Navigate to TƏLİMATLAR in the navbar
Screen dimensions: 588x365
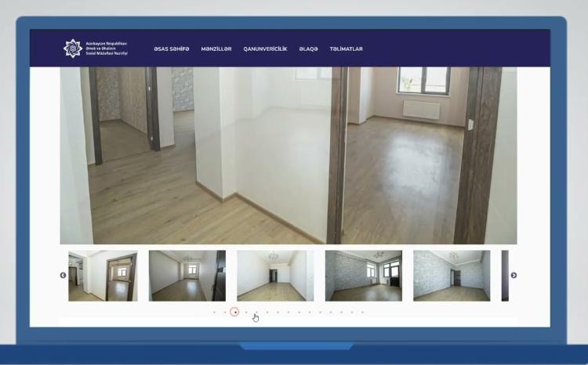click(x=346, y=49)
